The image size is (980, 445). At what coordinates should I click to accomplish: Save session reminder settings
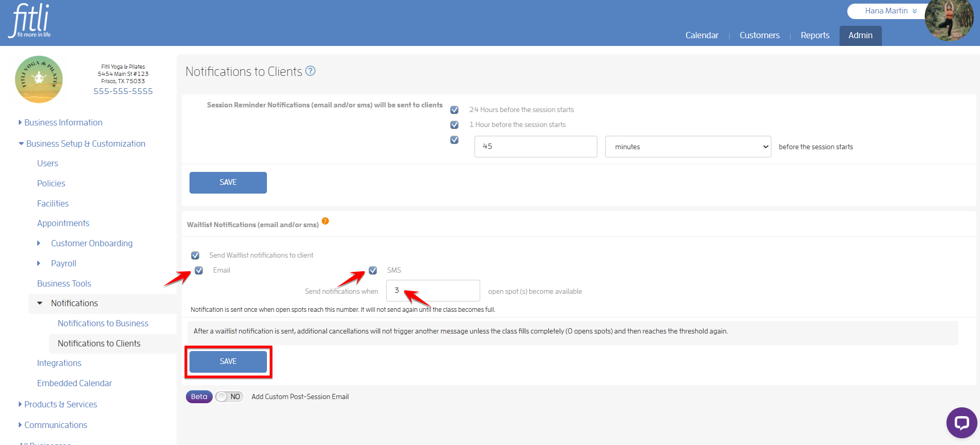(x=228, y=183)
